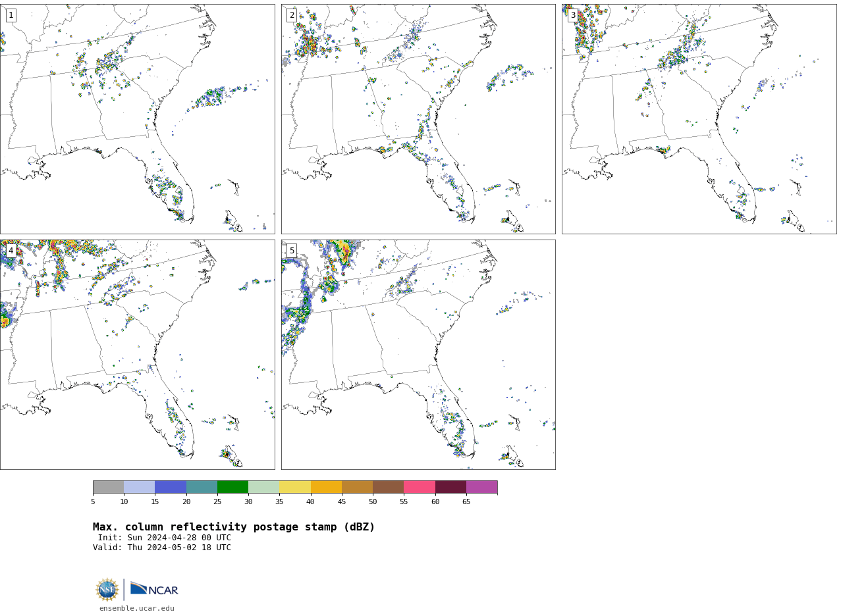Click the NCAR logo

[x=154, y=589]
